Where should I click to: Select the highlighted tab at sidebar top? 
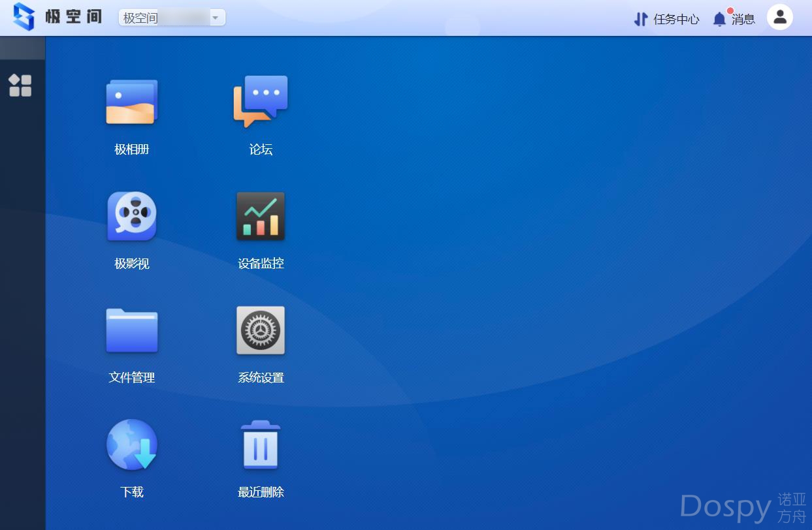point(22,48)
